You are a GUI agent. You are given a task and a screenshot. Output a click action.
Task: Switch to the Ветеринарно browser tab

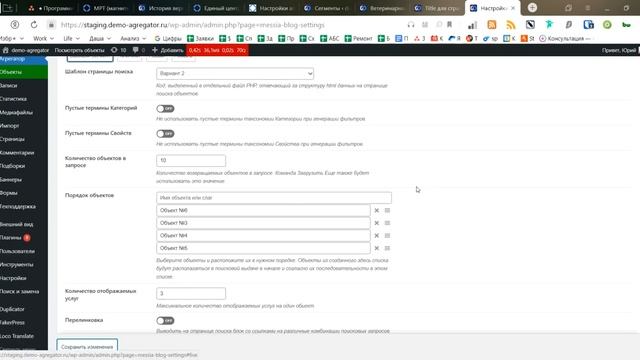(382, 8)
